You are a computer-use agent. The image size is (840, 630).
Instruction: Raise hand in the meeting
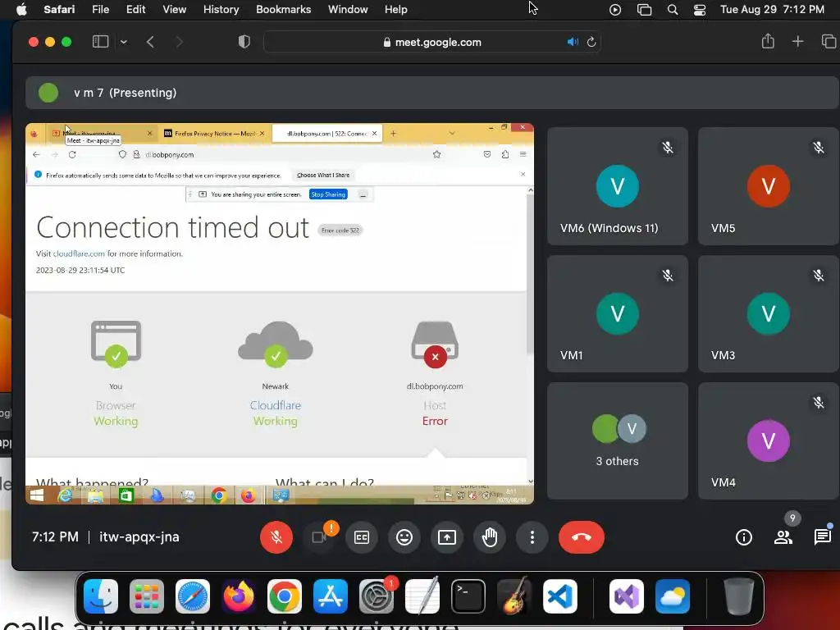click(x=490, y=536)
